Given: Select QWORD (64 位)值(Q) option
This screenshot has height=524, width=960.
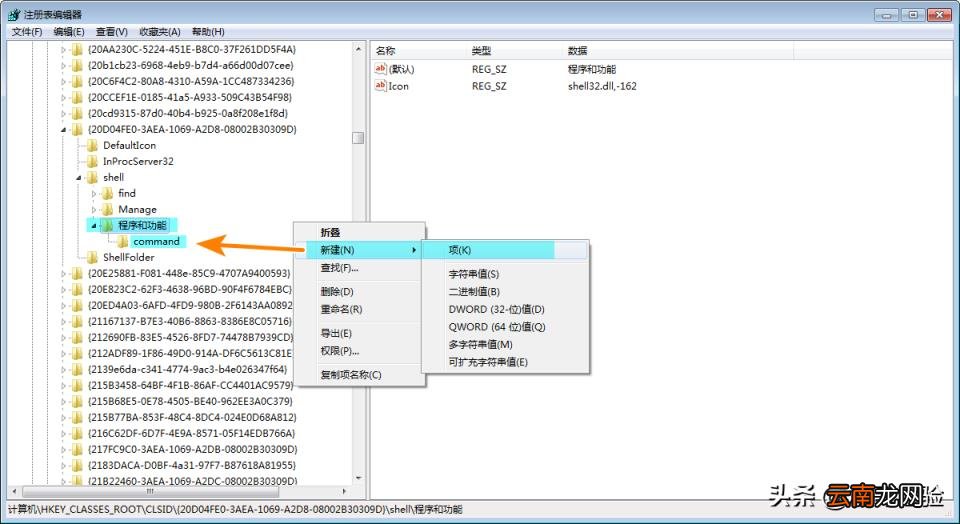Looking at the screenshot, I should [x=505, y=327].
